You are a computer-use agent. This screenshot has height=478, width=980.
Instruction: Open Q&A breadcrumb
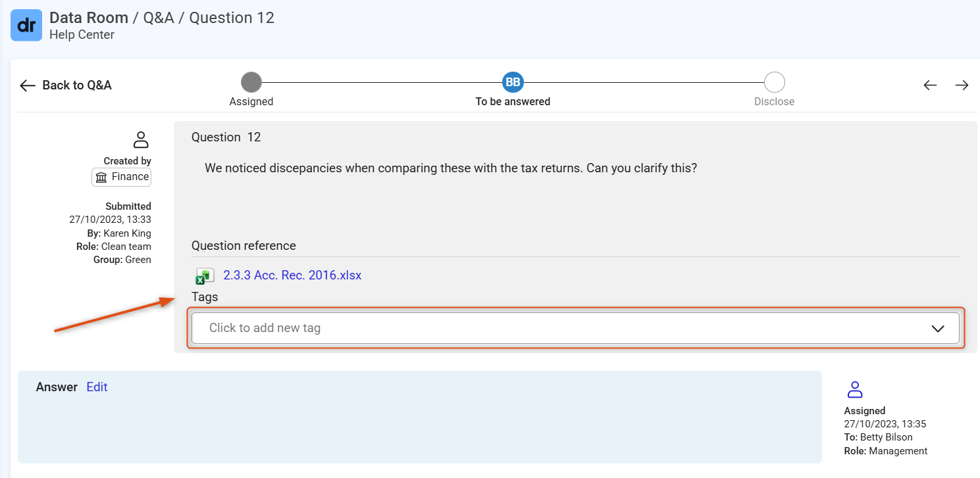159,18
